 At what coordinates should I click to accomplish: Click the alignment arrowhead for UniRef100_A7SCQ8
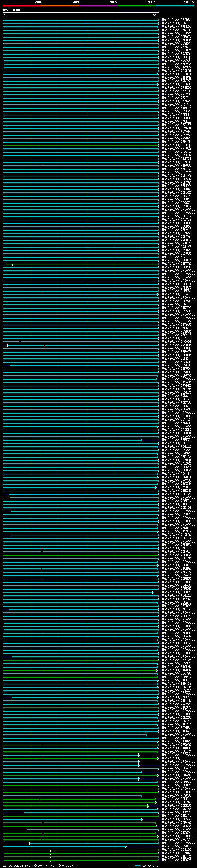point(141,796)
